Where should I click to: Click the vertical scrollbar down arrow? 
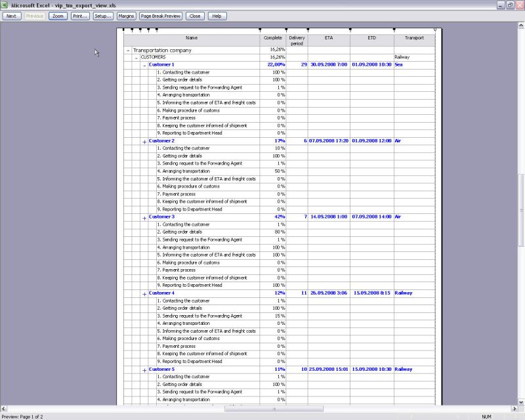pos(521,402)
